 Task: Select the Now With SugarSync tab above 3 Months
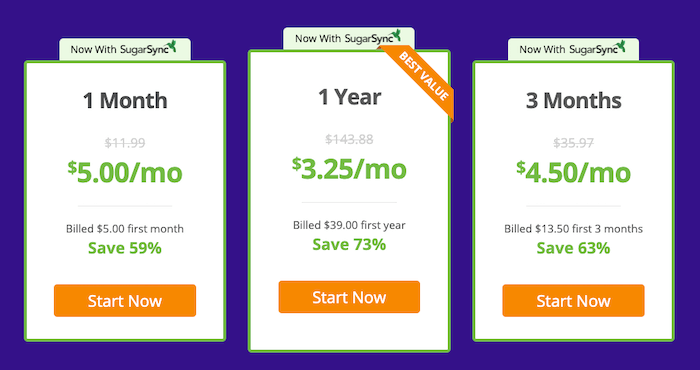tap(573, 49)
